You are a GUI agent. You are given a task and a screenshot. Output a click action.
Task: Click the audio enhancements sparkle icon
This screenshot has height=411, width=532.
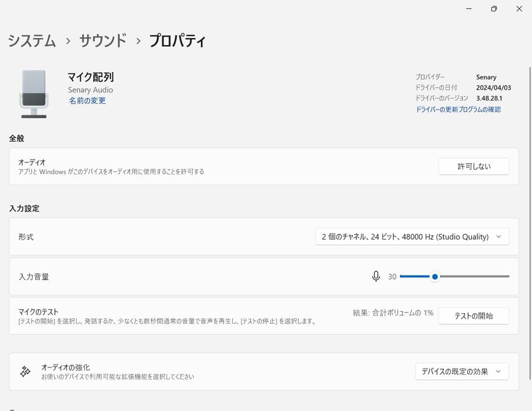click(x=26, y=371)
